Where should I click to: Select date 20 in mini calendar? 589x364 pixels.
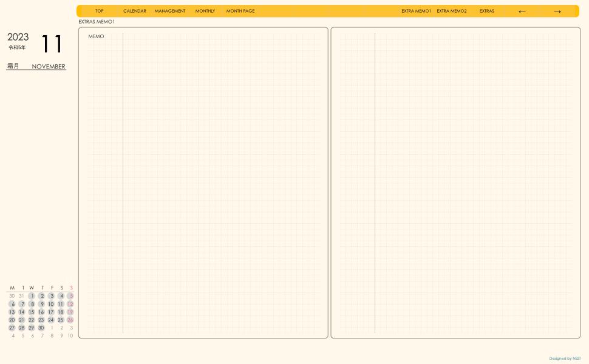(x=12, y=320)
